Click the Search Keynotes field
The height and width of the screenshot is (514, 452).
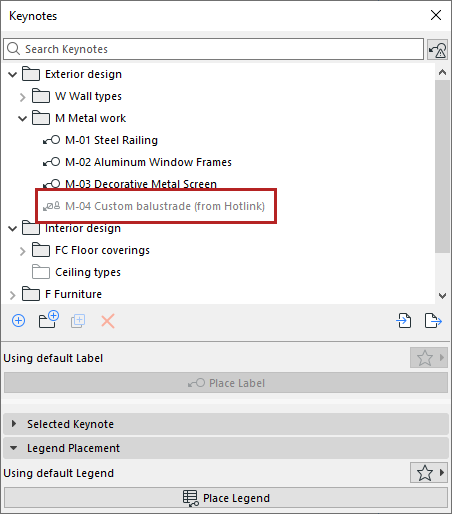pyautogui.click(x=213, y=49)
